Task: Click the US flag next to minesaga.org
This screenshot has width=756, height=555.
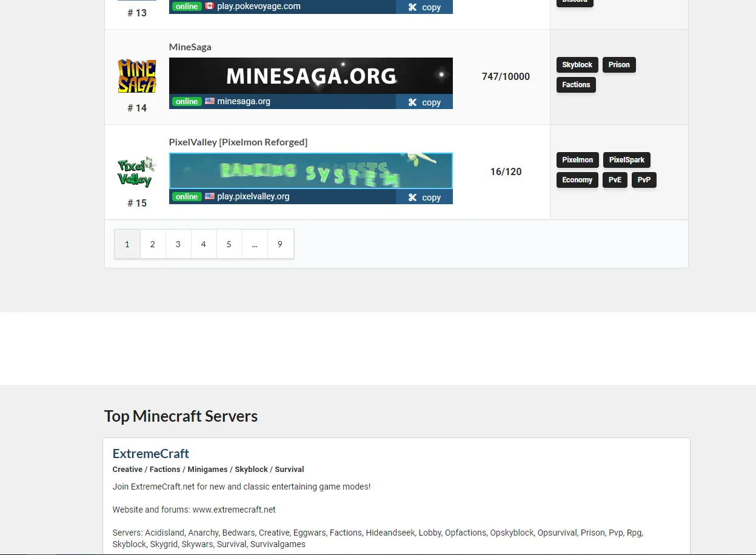Action: (x=210, y=101)
